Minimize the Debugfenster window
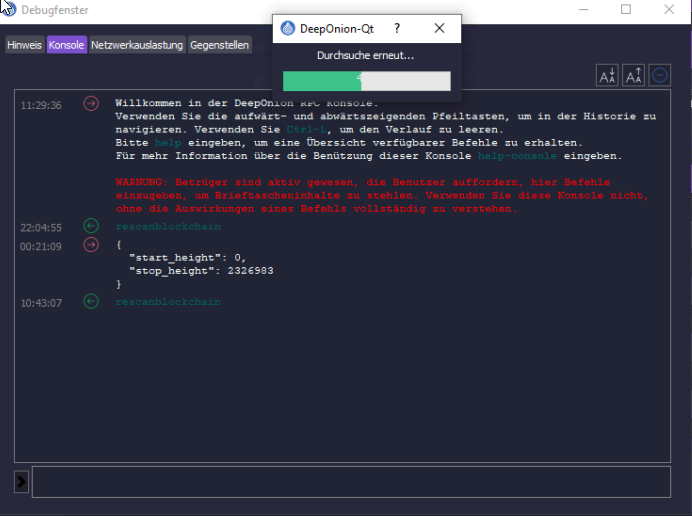Viewport: 692px width, 516px height. tap(583, 9)
